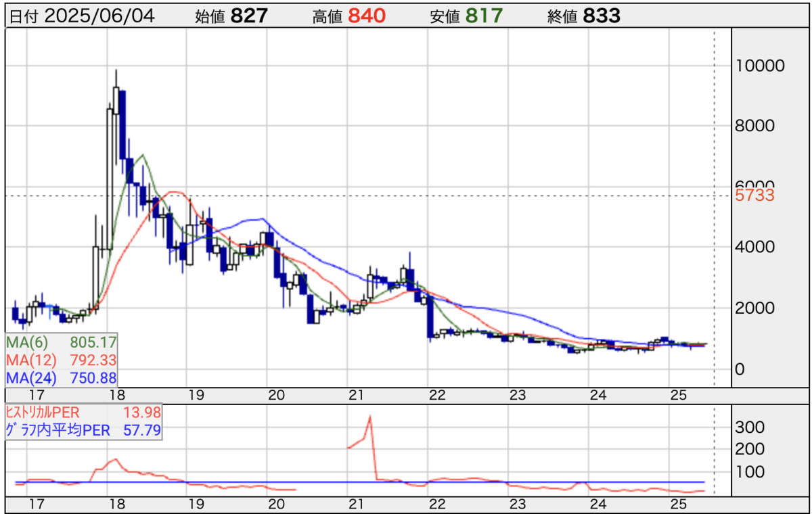Click the year 18 label on price chart axis
812x514 pixels.
coord(116,396)
